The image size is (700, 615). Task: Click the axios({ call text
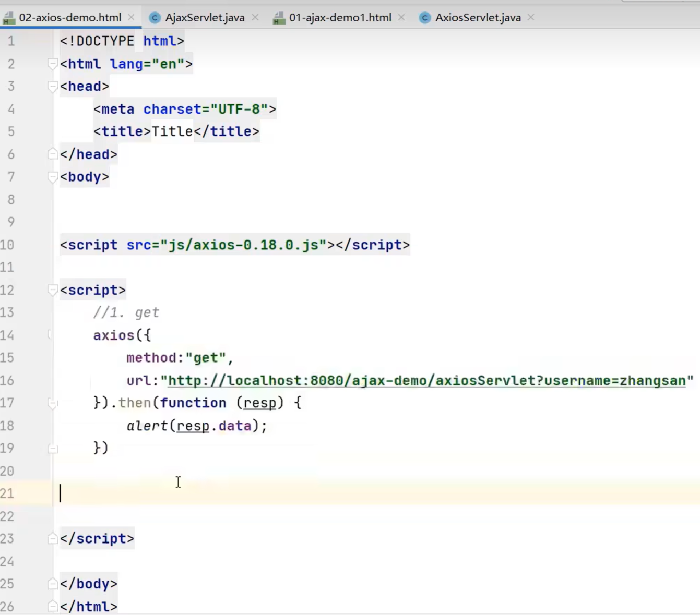pyautogui.click(x=122, y=335)
